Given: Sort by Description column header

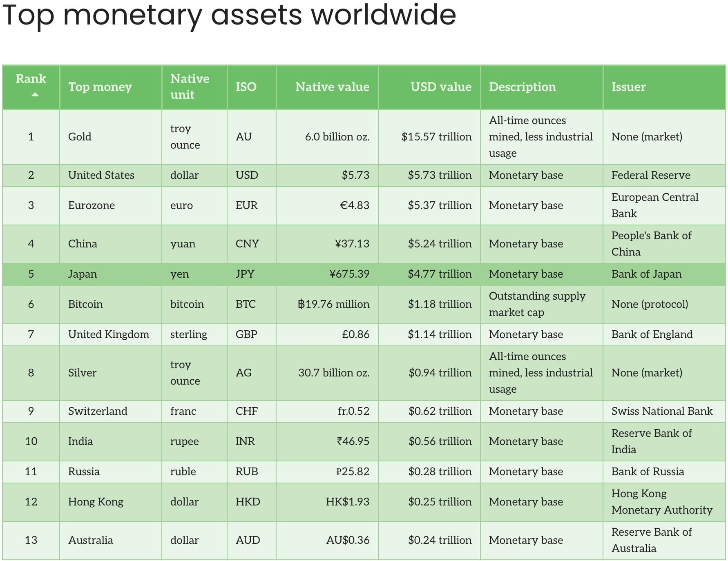Looking at the screenshot, I should tap(542, 87).
